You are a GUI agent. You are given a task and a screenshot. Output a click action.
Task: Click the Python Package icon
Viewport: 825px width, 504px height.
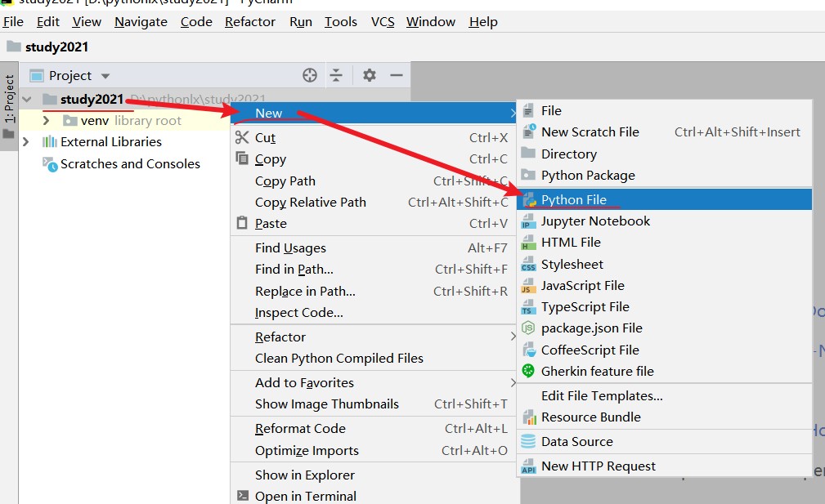click(x=528, y=175)
